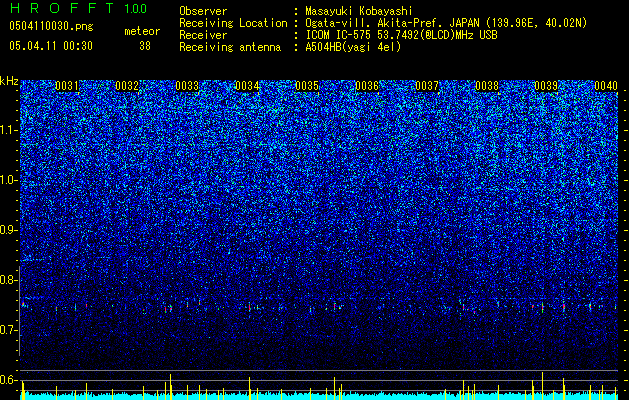Click antenna value A504HB(yagi 4el)
This screenshot has width=629, height=400.
tap(353, 47)
